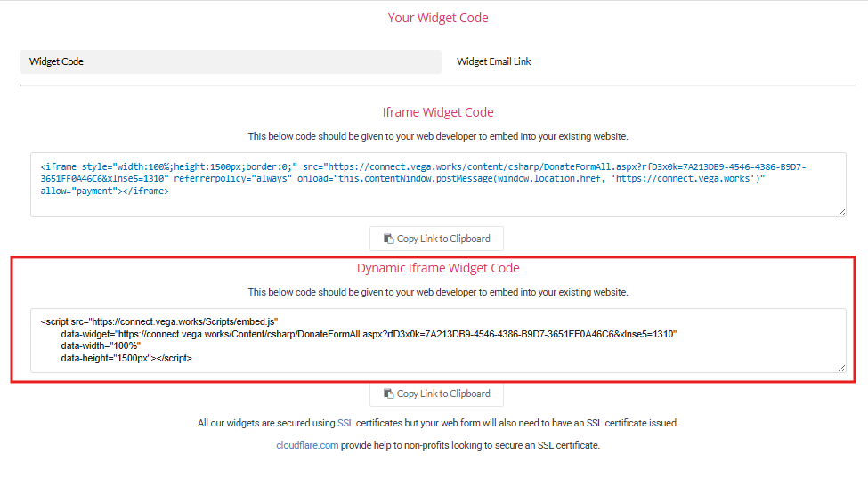
Task: Open the SSL hyperlink
Action: pos(345,423)
